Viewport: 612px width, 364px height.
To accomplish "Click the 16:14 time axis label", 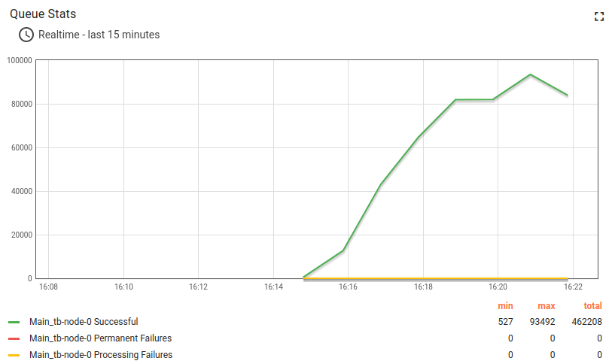I will (273, 287).
